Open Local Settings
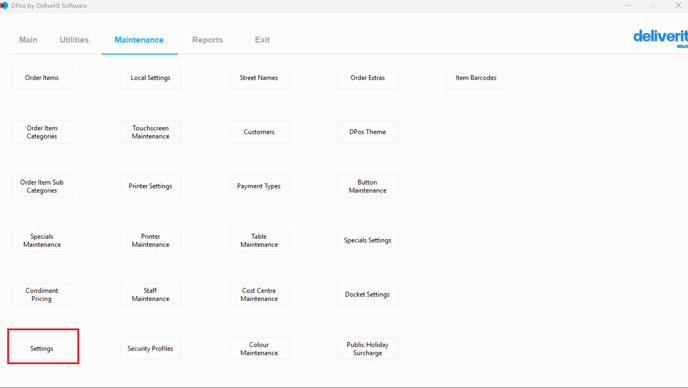This screenshot has width=688, height=388. tap(150, 78)
